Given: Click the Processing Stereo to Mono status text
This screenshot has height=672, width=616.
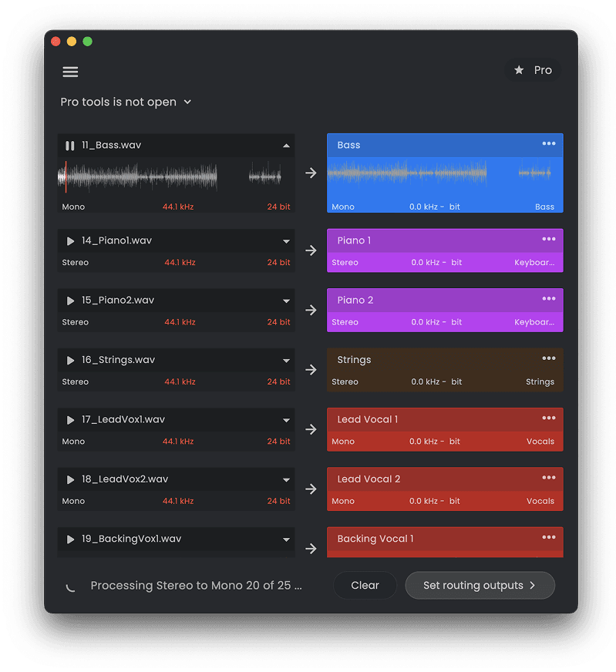Looking at the screenshot, I should pos(197,586).
